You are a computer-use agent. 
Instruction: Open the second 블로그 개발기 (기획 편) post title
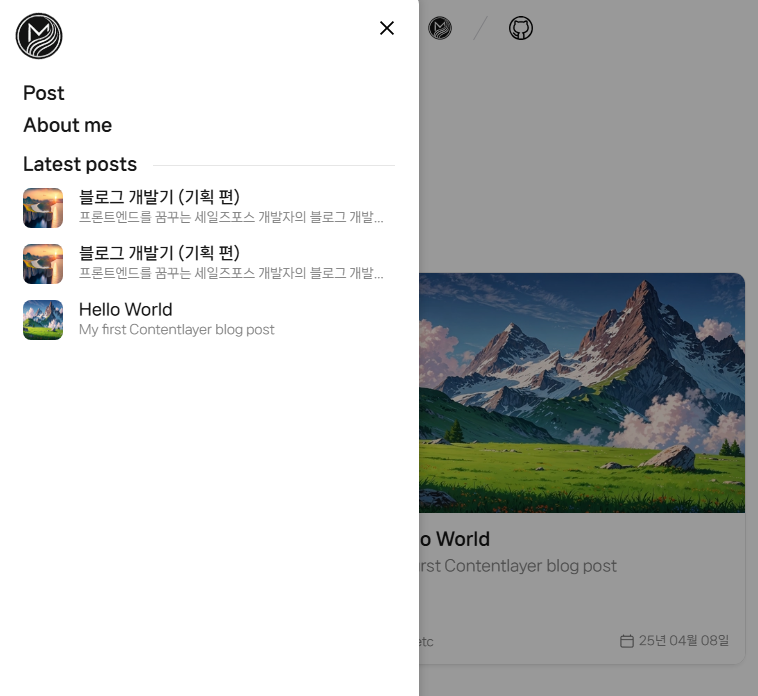pos(160,253)
